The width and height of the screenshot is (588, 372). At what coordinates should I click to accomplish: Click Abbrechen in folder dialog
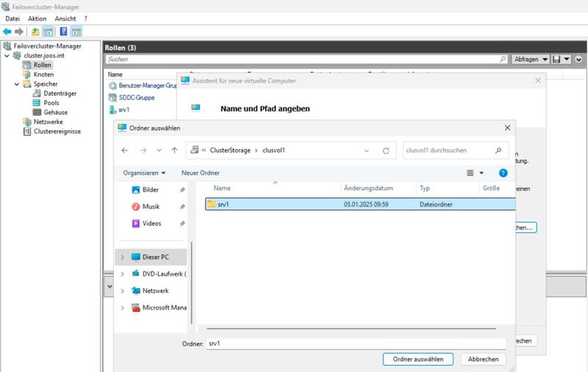[483, 360]
